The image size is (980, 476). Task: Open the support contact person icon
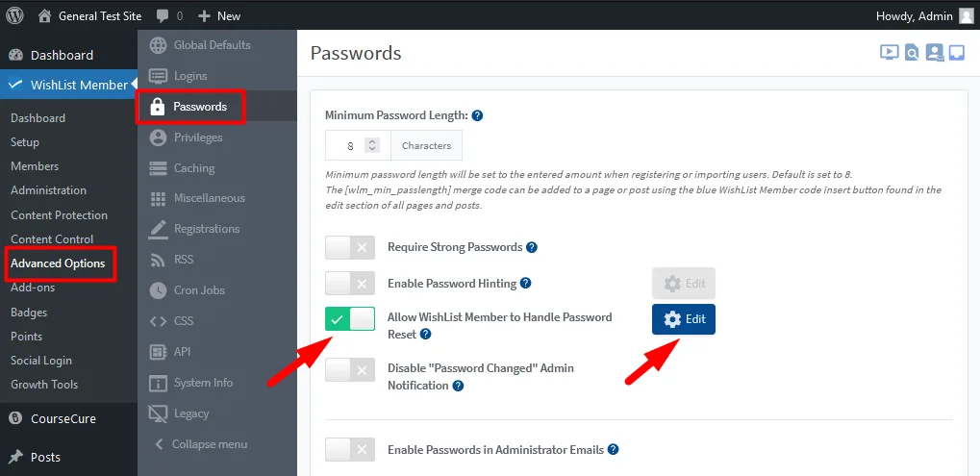935,53
